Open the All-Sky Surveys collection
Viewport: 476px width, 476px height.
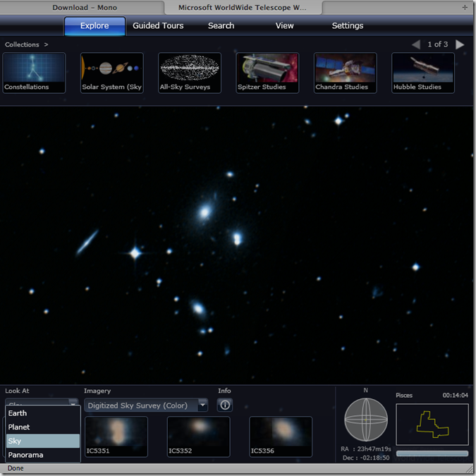[x=190, y=73]
